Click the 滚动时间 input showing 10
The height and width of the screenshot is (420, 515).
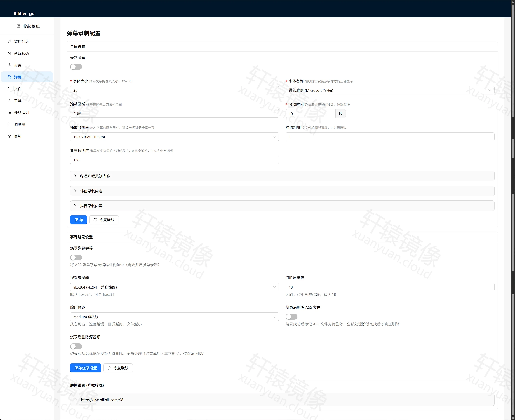(311, 114)
